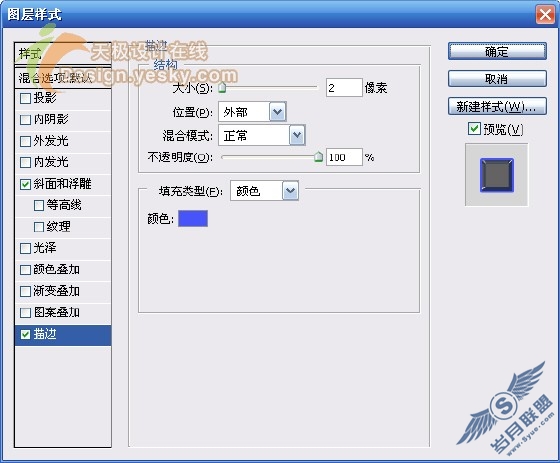Toggle the 内阴影 inner shadow checkbox
This screenshot has height=463, width=560.
[x=25, y=120]
